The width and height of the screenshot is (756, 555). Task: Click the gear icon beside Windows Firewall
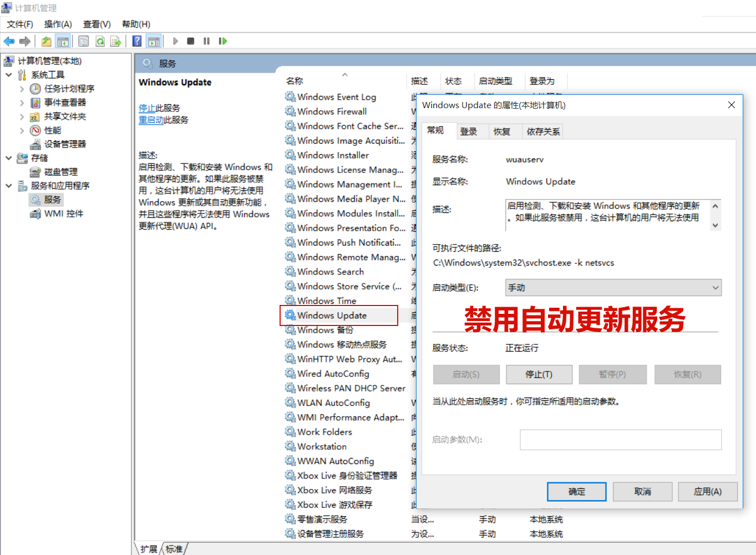290,111
